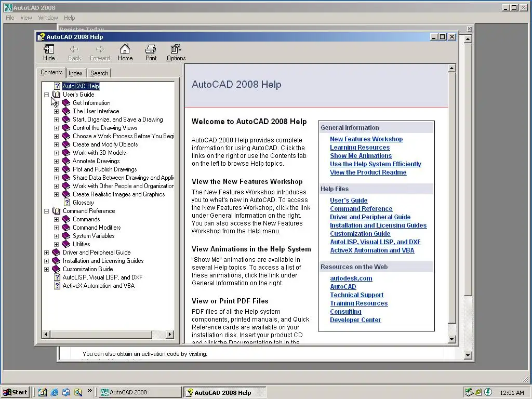532x399 pixels.
Task: Expand Annotate Drawings node
Action: [56, 161]
